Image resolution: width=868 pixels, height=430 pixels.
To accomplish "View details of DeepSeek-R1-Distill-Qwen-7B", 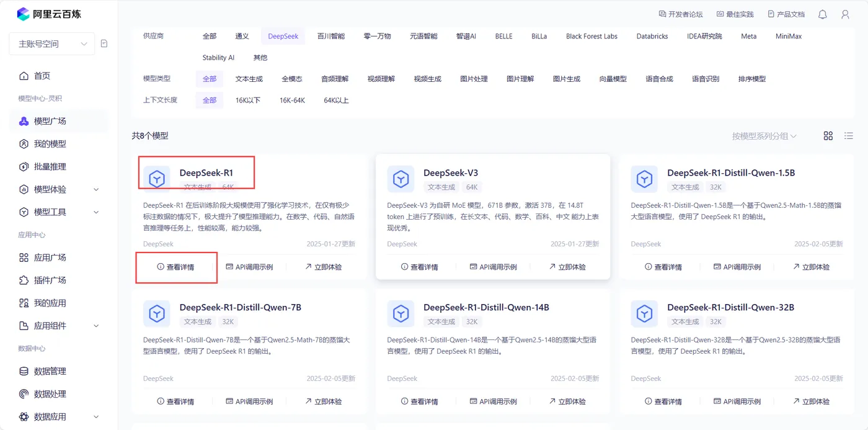I will tap(175, 402).
